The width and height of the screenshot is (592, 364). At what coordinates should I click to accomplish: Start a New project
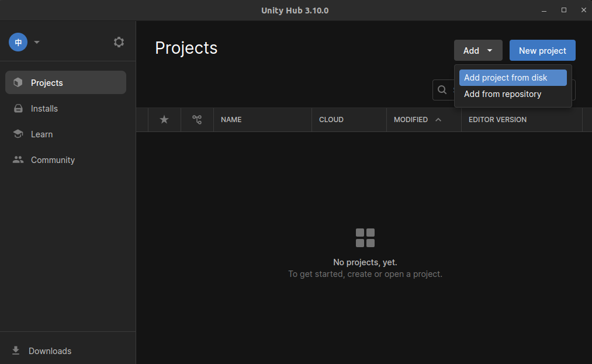[542, 50]
